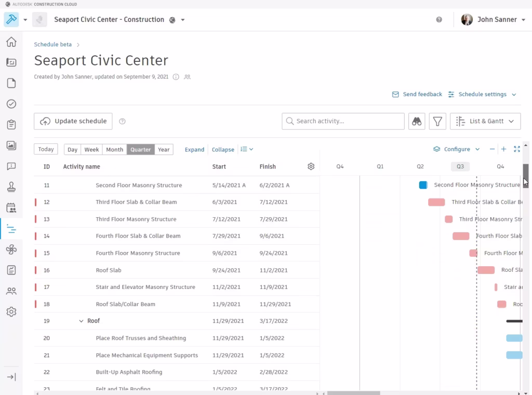Open the Configure dropdown
Viewport: 532px width, 395px height.
tap(456, 149)
